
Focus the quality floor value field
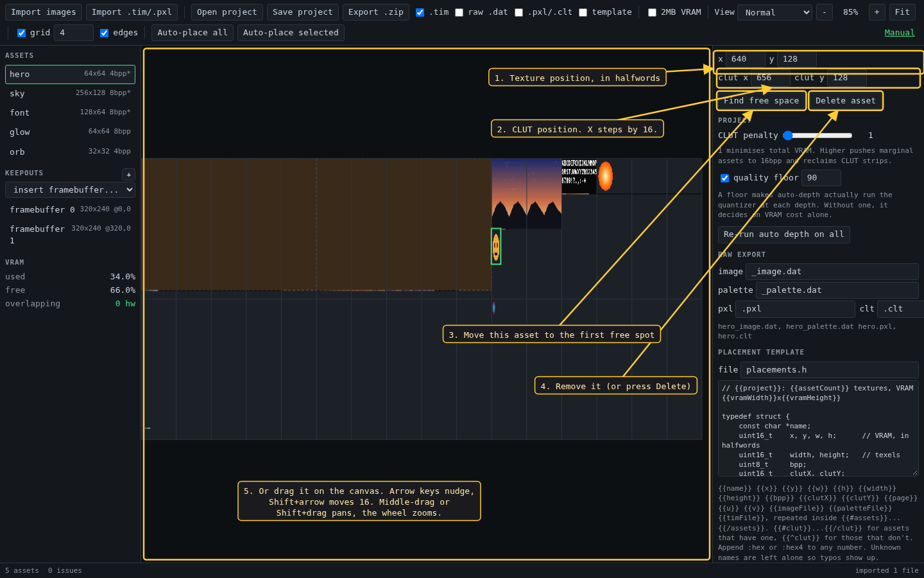point(821,178)
